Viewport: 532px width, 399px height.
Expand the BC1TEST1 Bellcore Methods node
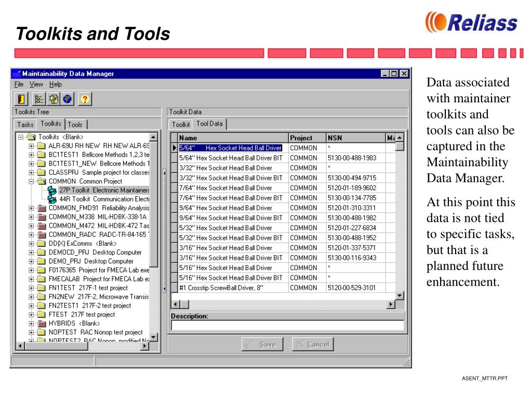pos(31,155)
